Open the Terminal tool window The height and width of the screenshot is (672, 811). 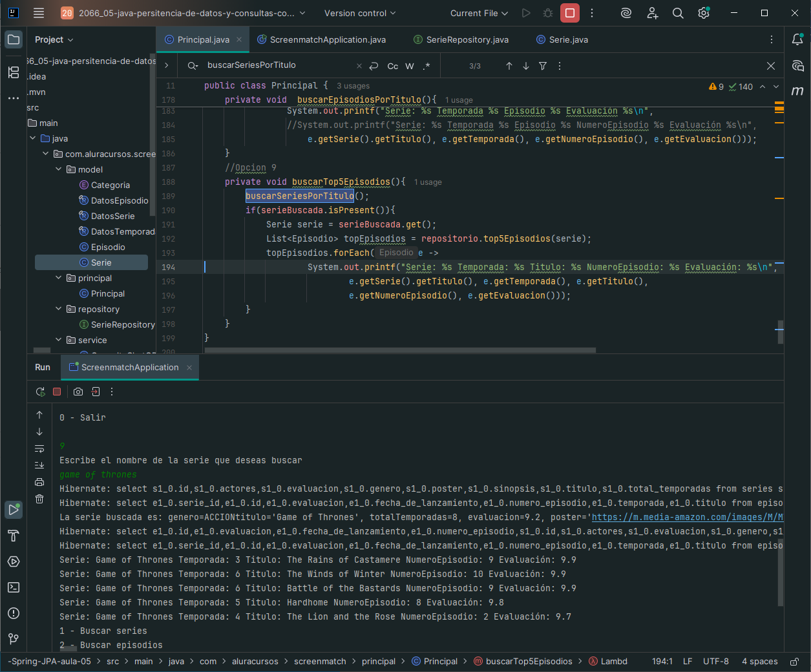[14, 587]
